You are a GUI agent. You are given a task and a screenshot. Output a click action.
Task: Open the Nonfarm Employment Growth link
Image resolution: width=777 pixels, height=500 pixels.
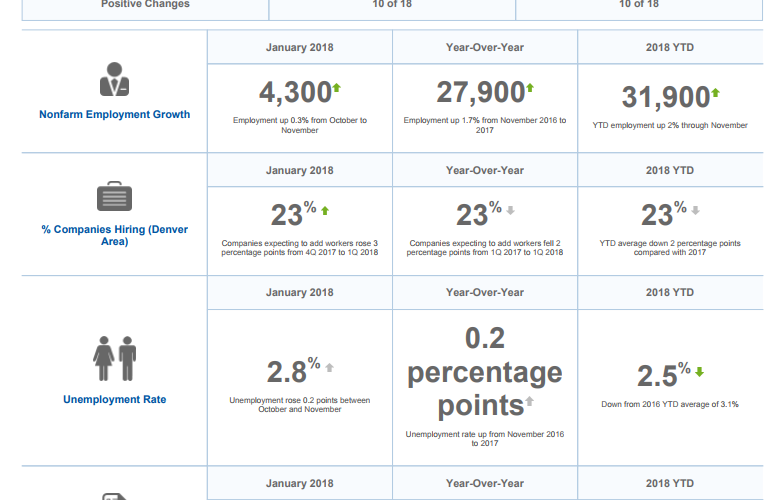coord(114,114)
